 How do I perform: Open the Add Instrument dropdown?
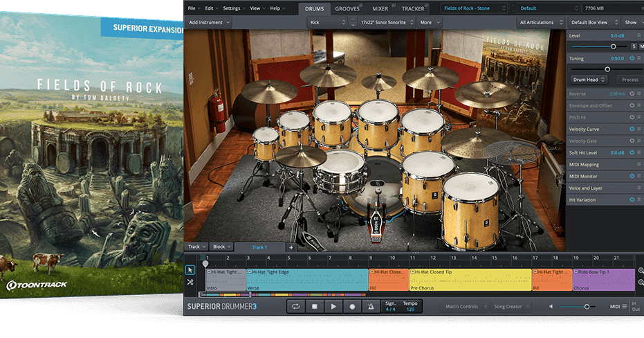pos(209,22)
